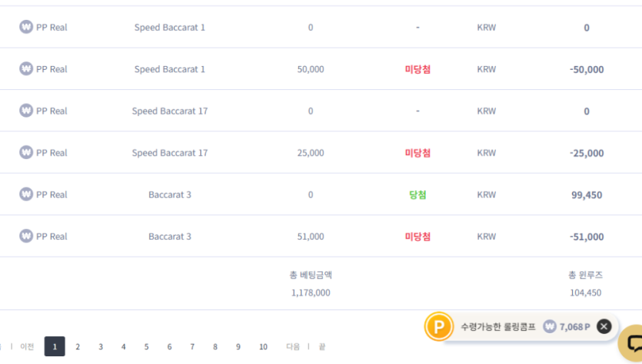This screenshot has height=364, width=642.
Task: Click the won icon in the 50,000 bet row
Action: point(26,68)
